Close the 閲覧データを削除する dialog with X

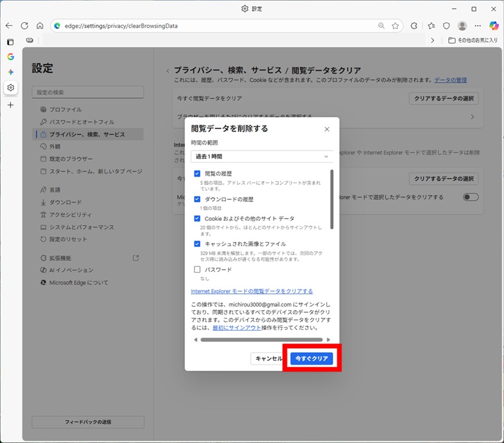coord(327,129)
